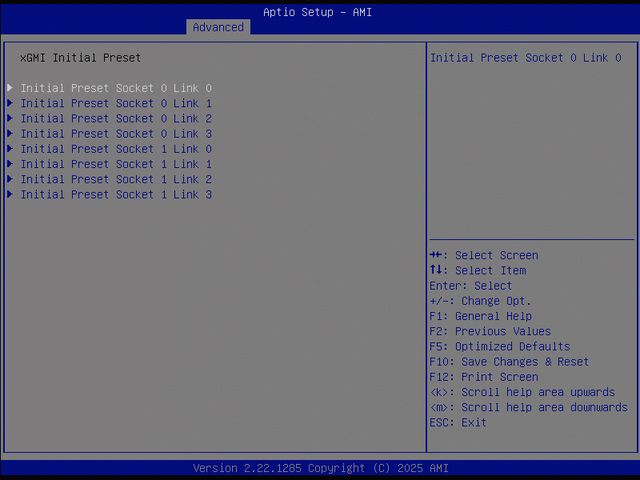Click the arrow beside Socket 1 Link 0

tap(10, 148)
